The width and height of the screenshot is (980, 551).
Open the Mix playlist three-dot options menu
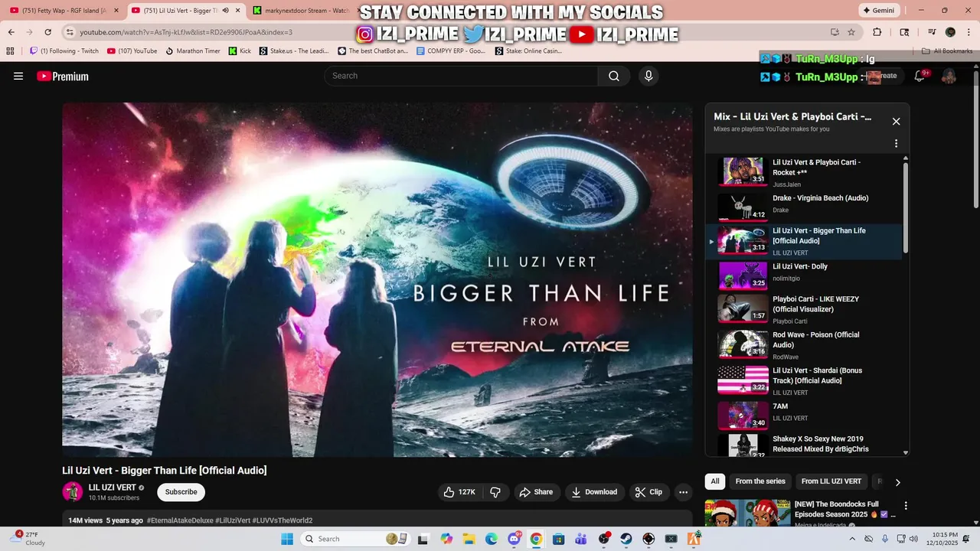coord(896,143)
